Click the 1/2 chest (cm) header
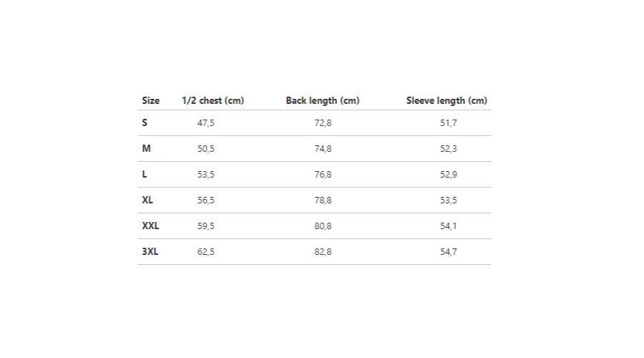The width and height of the screenshot is (644, 358). pyautogui.click(x=213, y=101)
